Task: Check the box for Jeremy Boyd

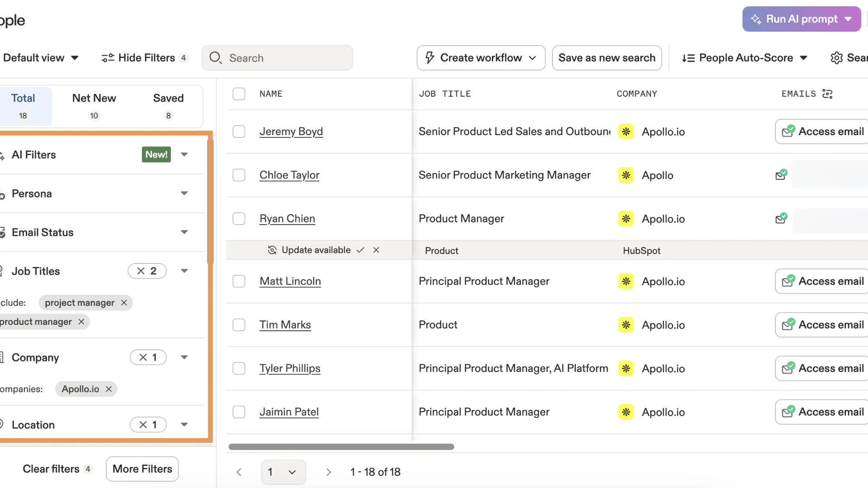Action: click(x=239, y=131)
